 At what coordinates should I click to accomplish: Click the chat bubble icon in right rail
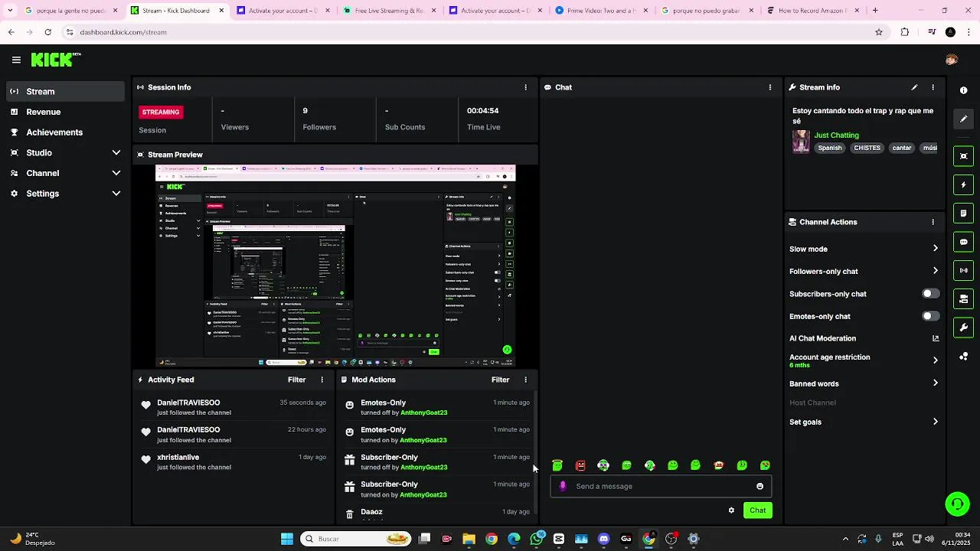point(963,242)
